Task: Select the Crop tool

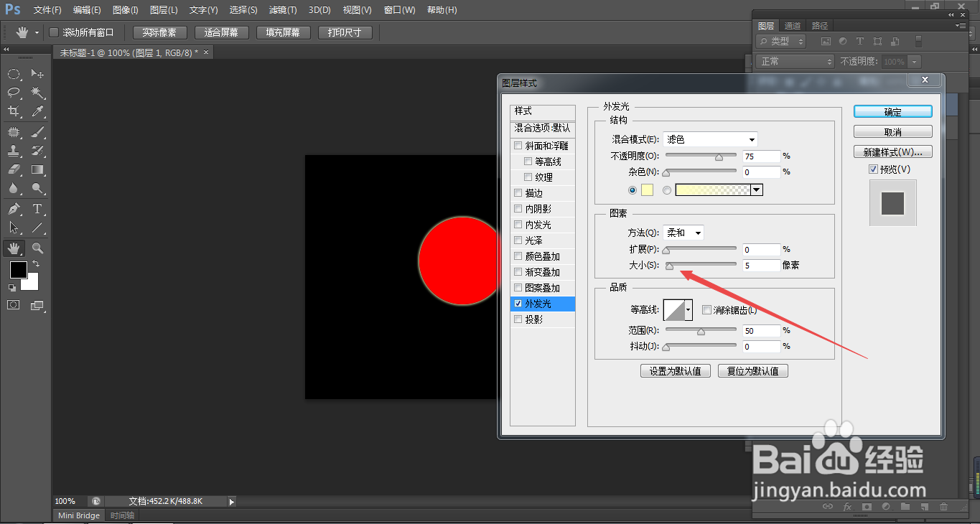Action: 14,111
